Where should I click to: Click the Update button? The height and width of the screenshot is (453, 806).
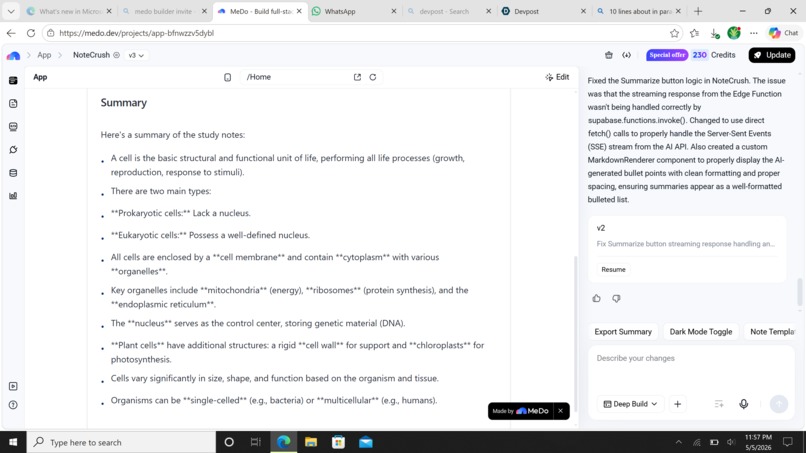point(772,55)
